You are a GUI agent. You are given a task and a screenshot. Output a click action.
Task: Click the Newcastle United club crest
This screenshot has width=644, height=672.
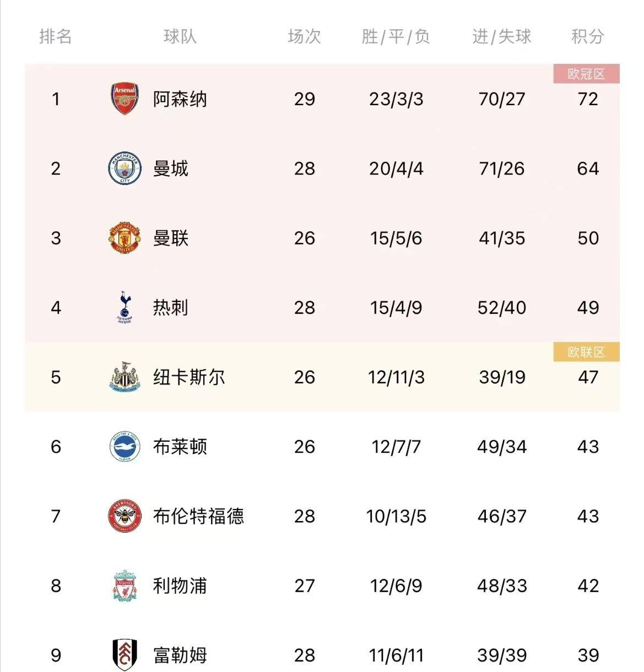[125, 377]
